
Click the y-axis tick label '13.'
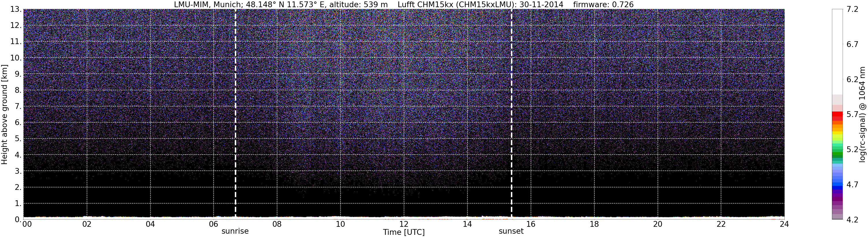[x=16, y=10]
